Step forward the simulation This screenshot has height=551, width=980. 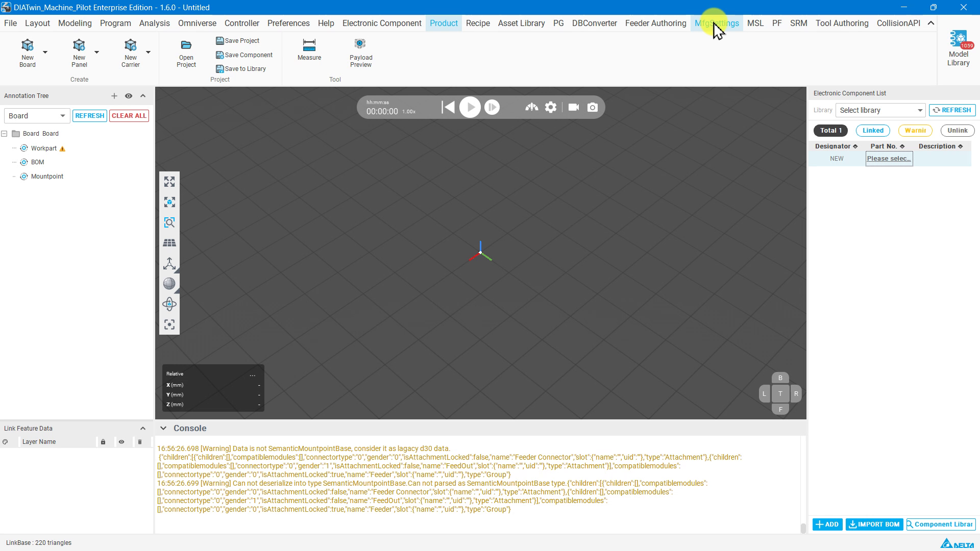click(492, 107)
